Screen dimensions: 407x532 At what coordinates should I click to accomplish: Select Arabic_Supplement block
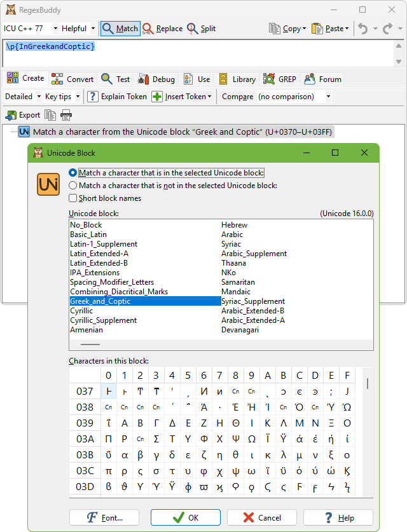point(254,254)
